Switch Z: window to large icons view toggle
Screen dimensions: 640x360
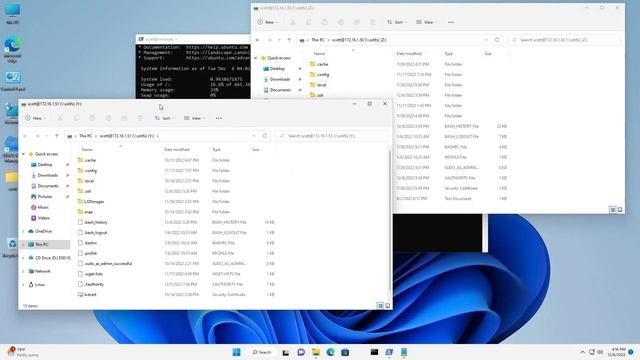(620, 209)
